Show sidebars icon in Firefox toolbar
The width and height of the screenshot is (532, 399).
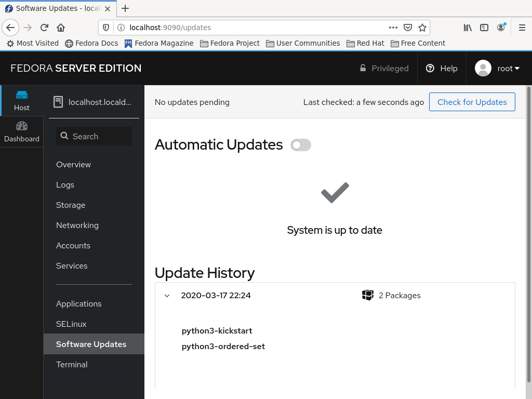pos(484,28)
